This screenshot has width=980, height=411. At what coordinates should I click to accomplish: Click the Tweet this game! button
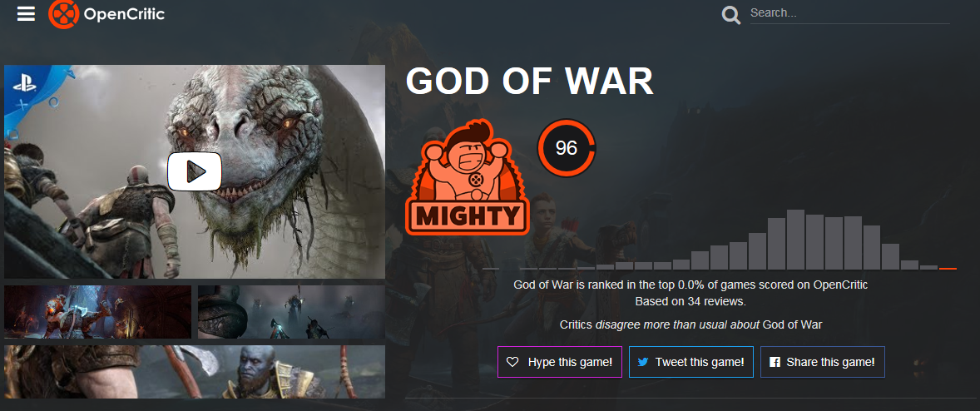(x=690, y=362)
